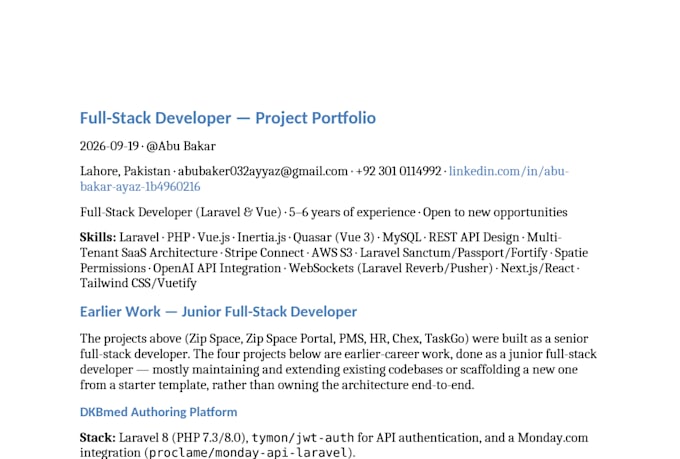Click the 'tymon/jwt-auth' code text
680x459 pixels.
303,438
